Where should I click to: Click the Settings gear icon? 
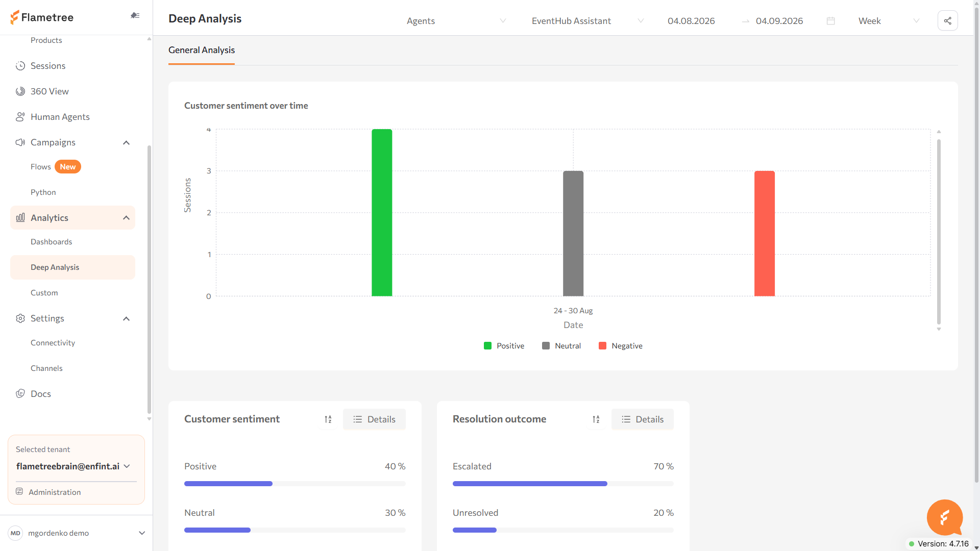point(20,318)
